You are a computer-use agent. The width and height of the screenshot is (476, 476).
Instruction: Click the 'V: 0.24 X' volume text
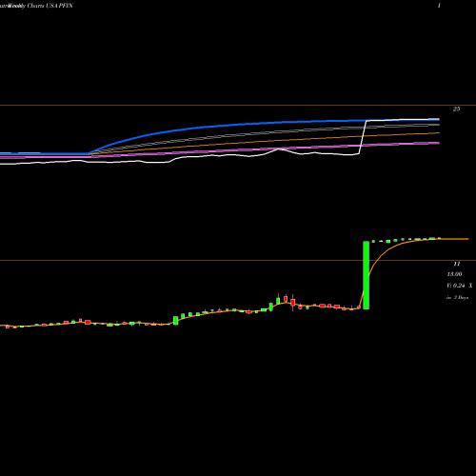coord(460,286)
